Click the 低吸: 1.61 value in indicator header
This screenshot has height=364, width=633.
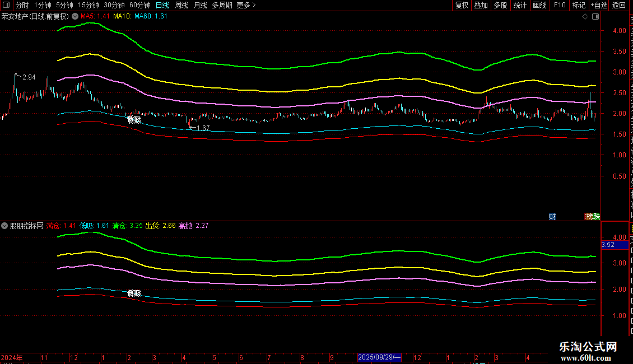[95, 226]
